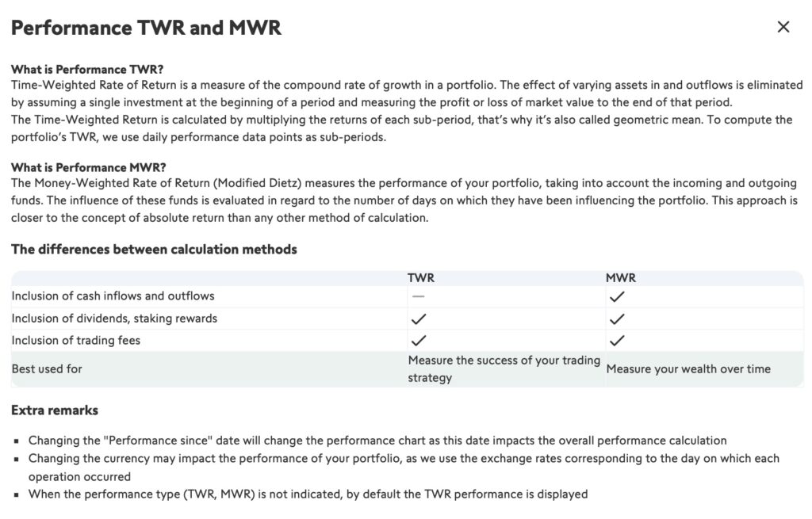
Task: Click the "Inclusion of dividends, staking rewards" row label
Action: [114, 319]
